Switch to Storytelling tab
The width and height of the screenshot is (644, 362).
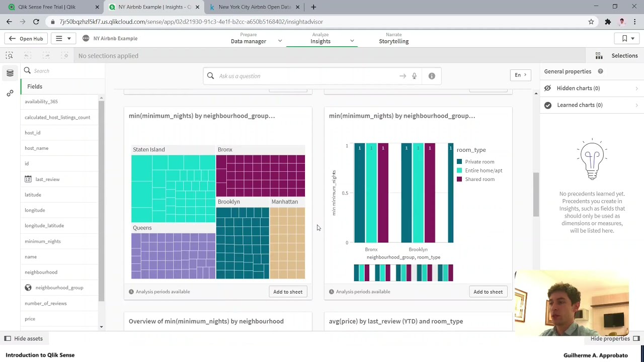click(x=393, y=38)
